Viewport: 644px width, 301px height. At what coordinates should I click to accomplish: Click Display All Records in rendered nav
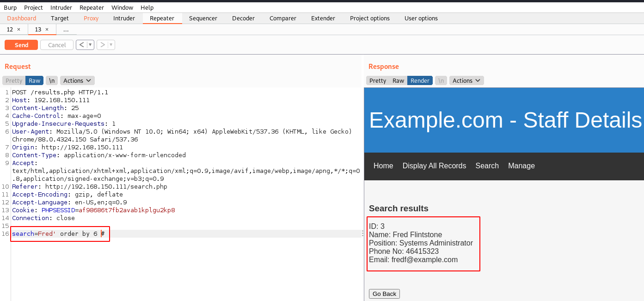point(434,166)
